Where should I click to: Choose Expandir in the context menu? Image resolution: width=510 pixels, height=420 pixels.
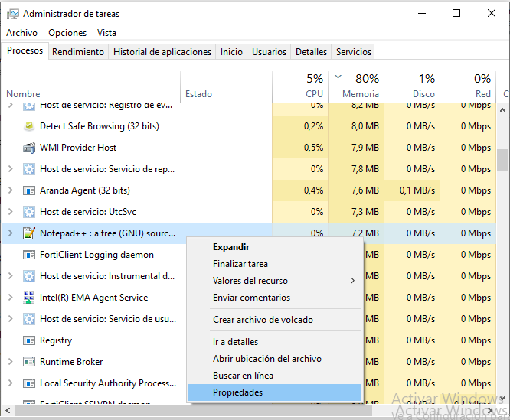[275, 247]
